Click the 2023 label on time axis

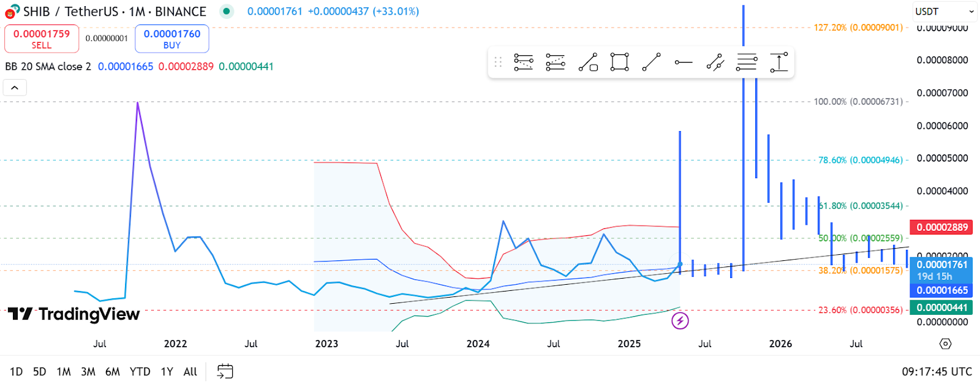tap(326, 344)
